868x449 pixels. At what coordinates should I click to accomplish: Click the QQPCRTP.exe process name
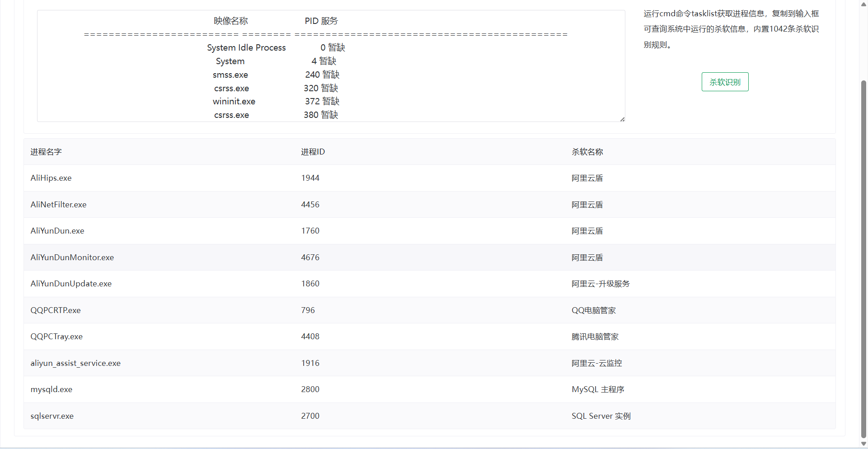point(56,310)
